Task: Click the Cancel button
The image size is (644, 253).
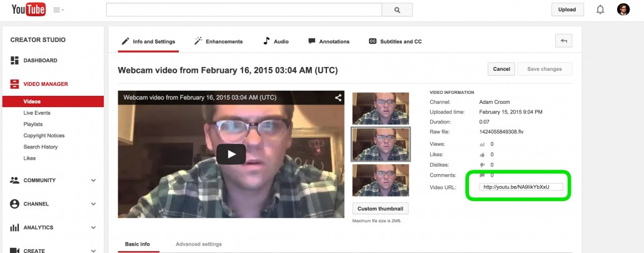Action: pyautogui.click(x=501, y=69)
